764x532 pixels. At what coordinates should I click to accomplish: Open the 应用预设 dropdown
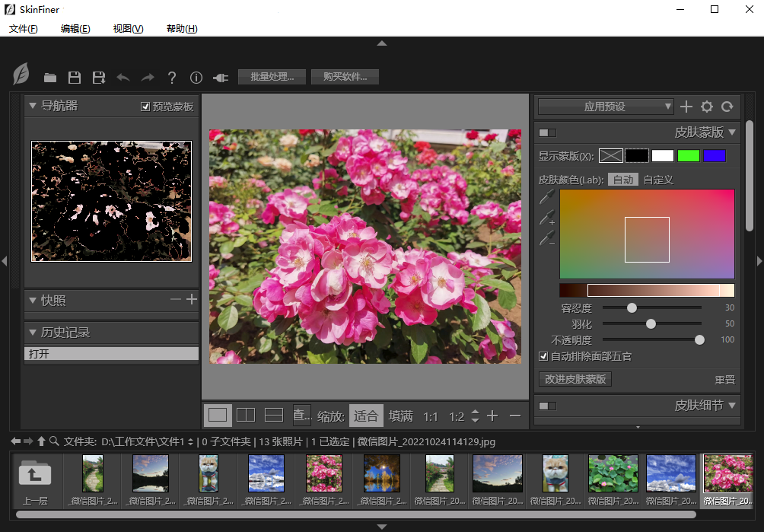click(606, 107)
